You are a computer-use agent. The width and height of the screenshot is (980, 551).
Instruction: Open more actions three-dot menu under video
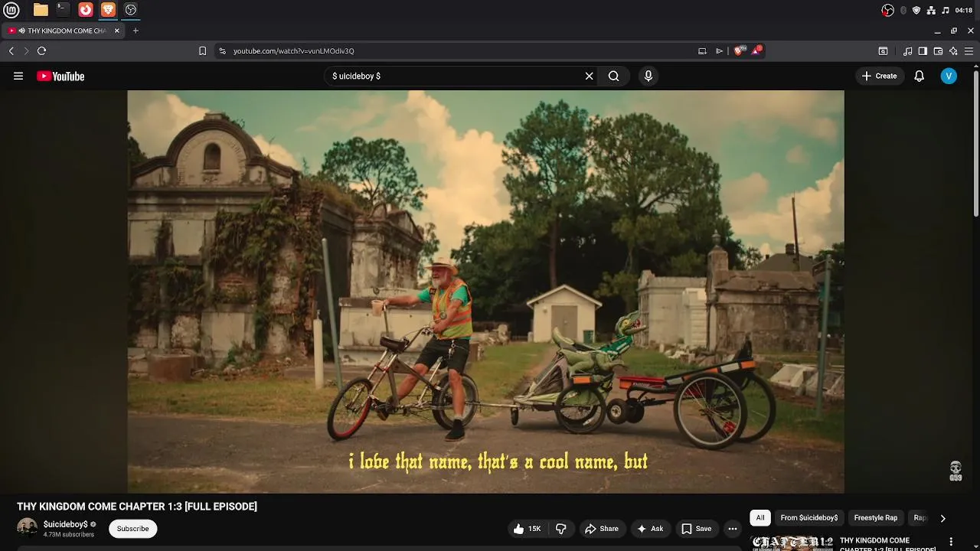tap(732, 528)
